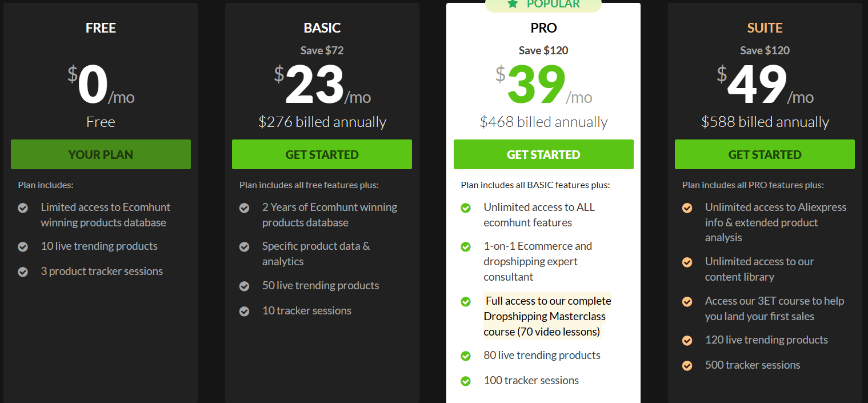The height and width of the screenshot is (403, 868).
Task: Click green checkmark beside 80 live trending products
Action: 466,356
